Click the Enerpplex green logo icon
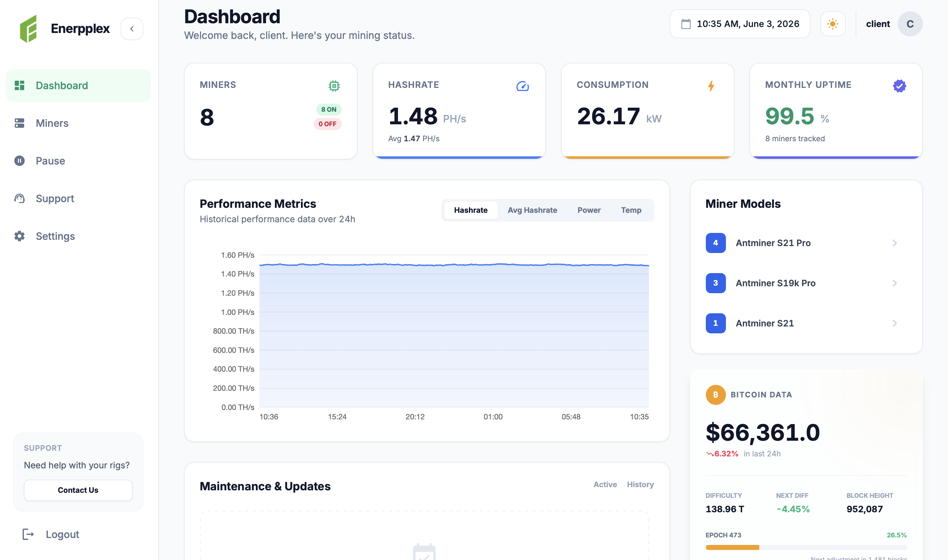Viewport: 948px width, 560px height. 29,29
